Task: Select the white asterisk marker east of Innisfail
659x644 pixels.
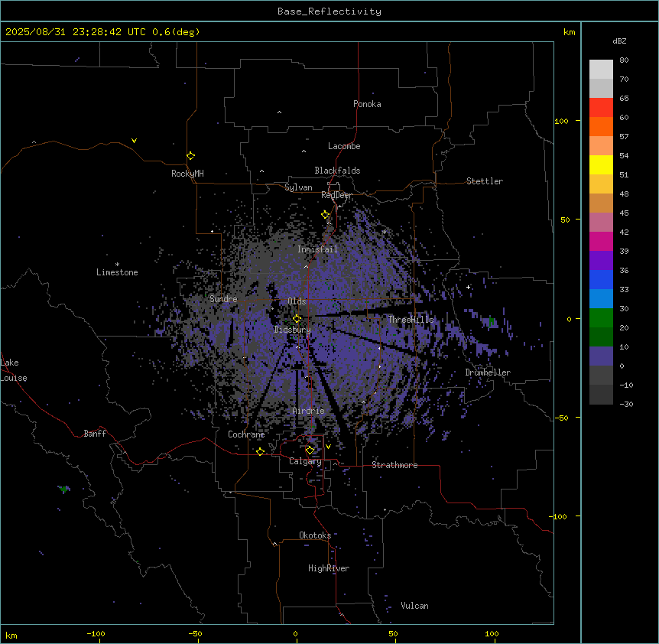Action: [384, 232]
